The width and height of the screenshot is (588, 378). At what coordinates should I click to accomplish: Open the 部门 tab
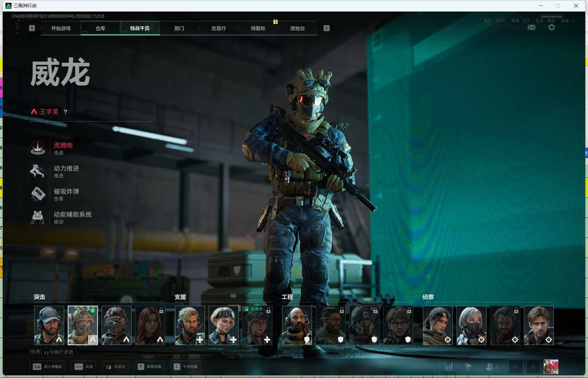coord(179,28)
